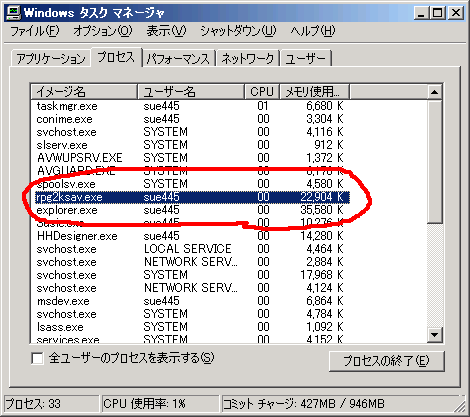Click the 35,580 K memory value

[x=321, y=210]
